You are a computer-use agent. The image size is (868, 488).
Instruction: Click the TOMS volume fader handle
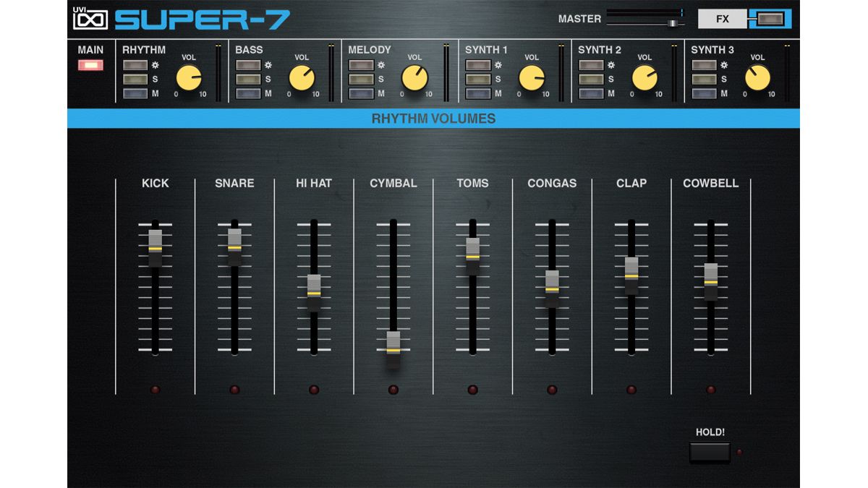472,256
